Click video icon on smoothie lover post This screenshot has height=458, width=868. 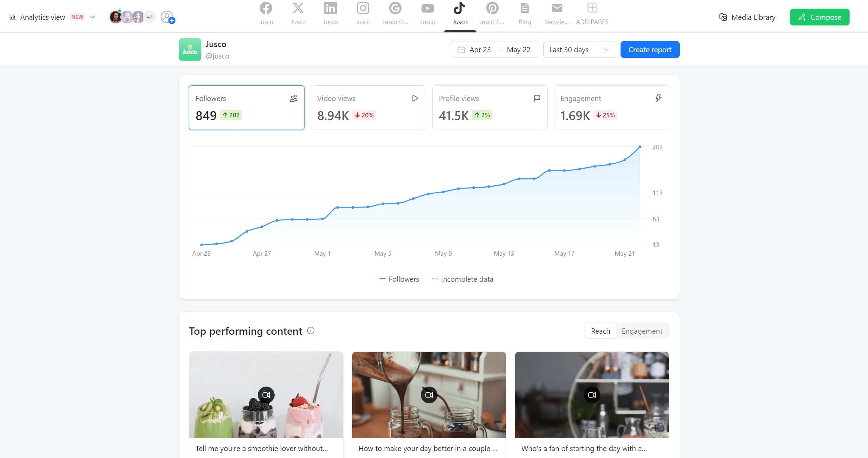[x=266, y=395]
